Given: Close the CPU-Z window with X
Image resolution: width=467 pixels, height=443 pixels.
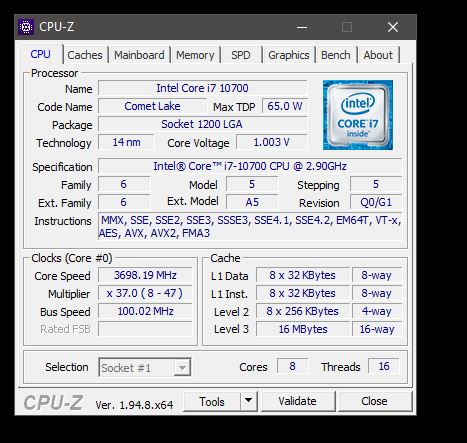Looking at the screenshot, I should click(393, 27).
